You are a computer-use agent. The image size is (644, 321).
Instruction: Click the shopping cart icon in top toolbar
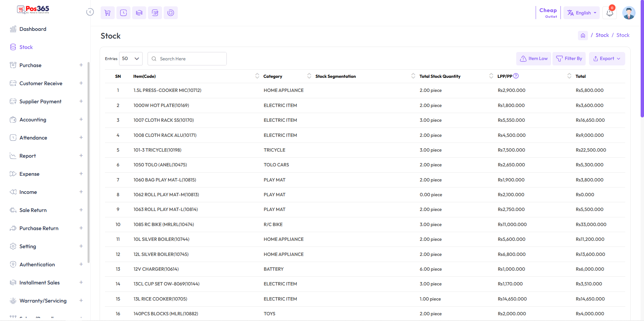click(x=107, y=13)
